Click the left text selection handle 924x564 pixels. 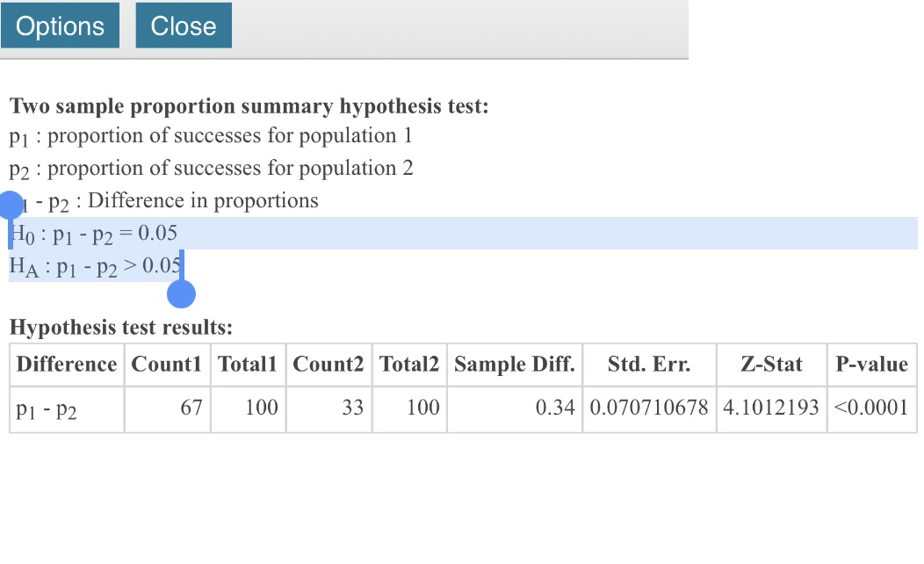point(11,204)
